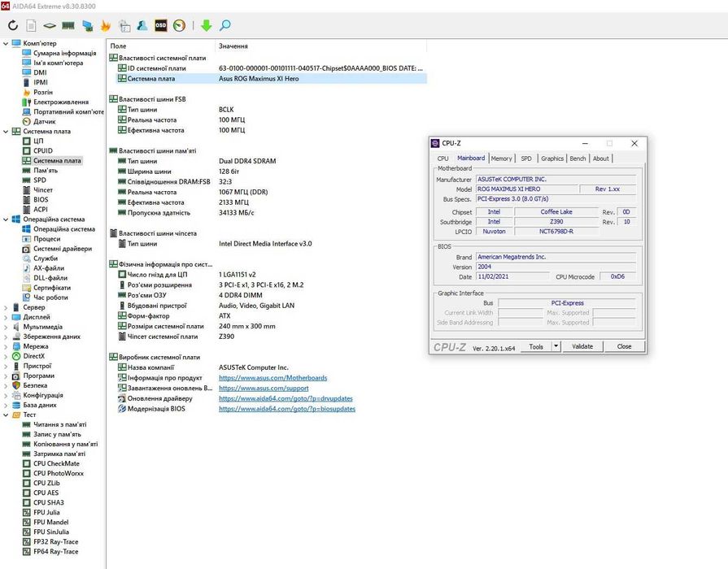Image resolution: width=728 pixels, height=569 pixels.
Task: Open the CPU-Z Tools dropdown arrow
Action: point(556,346)
